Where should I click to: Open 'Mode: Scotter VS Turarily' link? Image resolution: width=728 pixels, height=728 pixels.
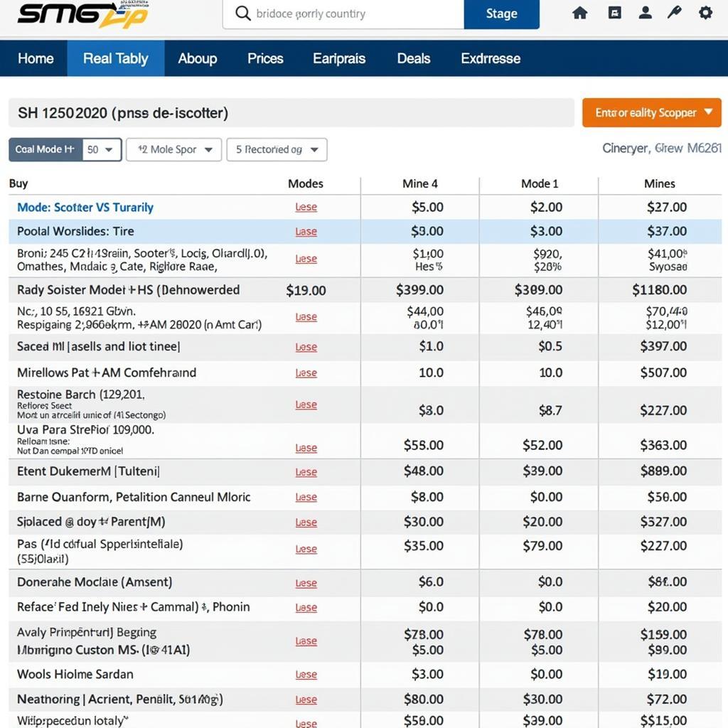click(85, 208)
